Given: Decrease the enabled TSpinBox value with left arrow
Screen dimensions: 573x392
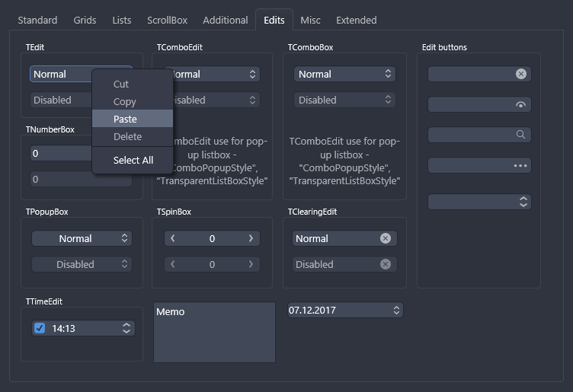Looking at the screenshot, I should point(172,238).
